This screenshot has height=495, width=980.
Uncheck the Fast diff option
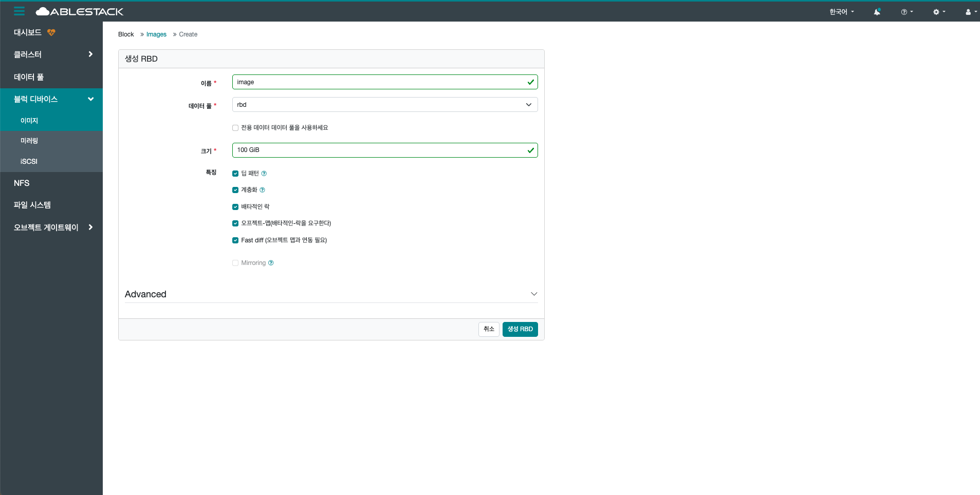tap(235, 240)
